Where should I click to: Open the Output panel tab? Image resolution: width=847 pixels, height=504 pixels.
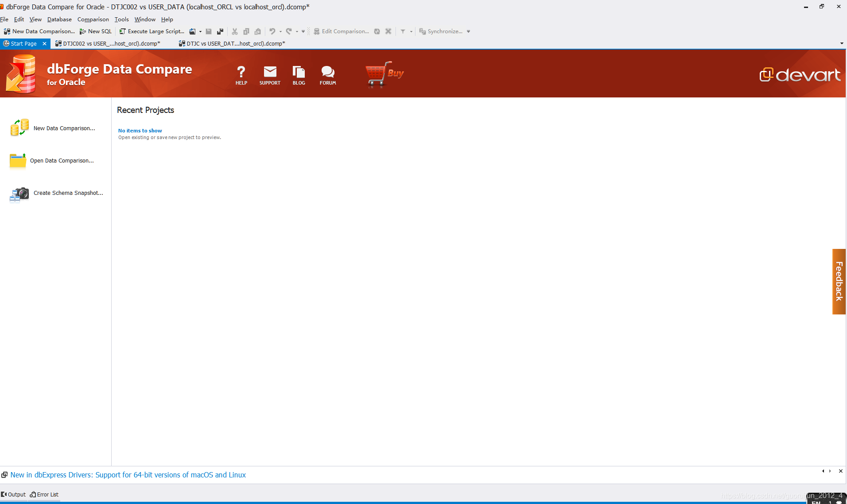tap(14, 495)
